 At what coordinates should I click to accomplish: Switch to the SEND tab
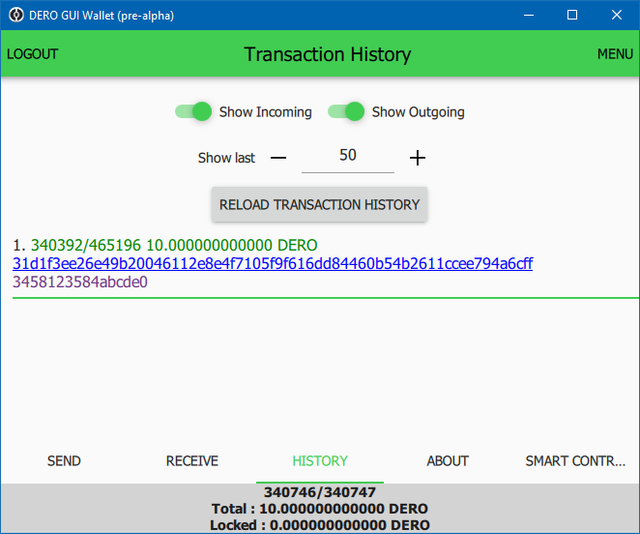(x=64, y=461)
